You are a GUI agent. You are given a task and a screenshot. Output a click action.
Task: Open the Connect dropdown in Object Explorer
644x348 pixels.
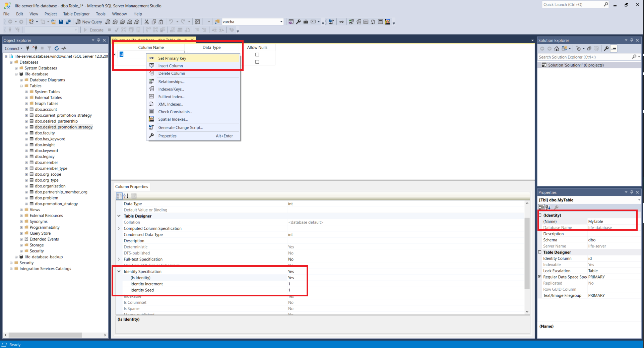(x=14, y=48)
